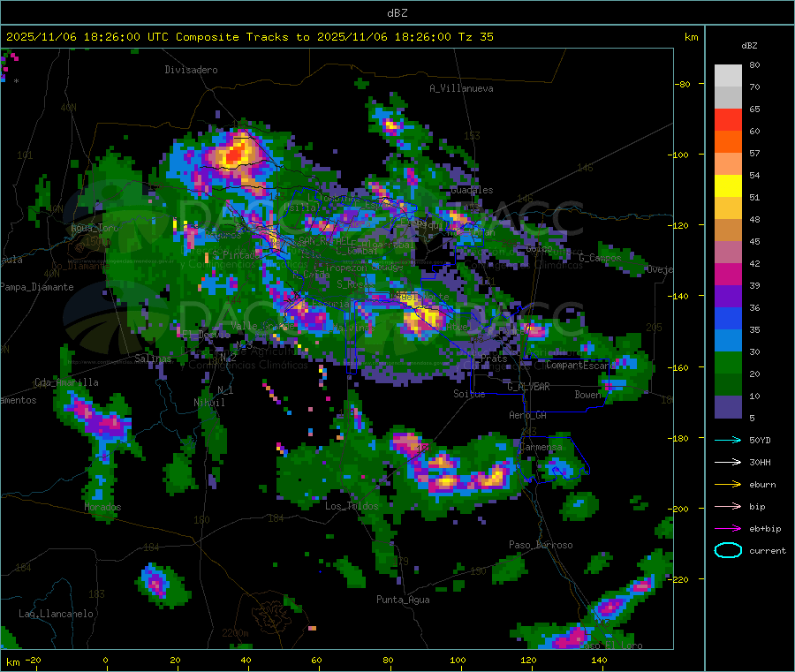Click the eb+bip magenta arrow legend icon
The width and height of the screenshot is (795, 672).
[728, 529]
